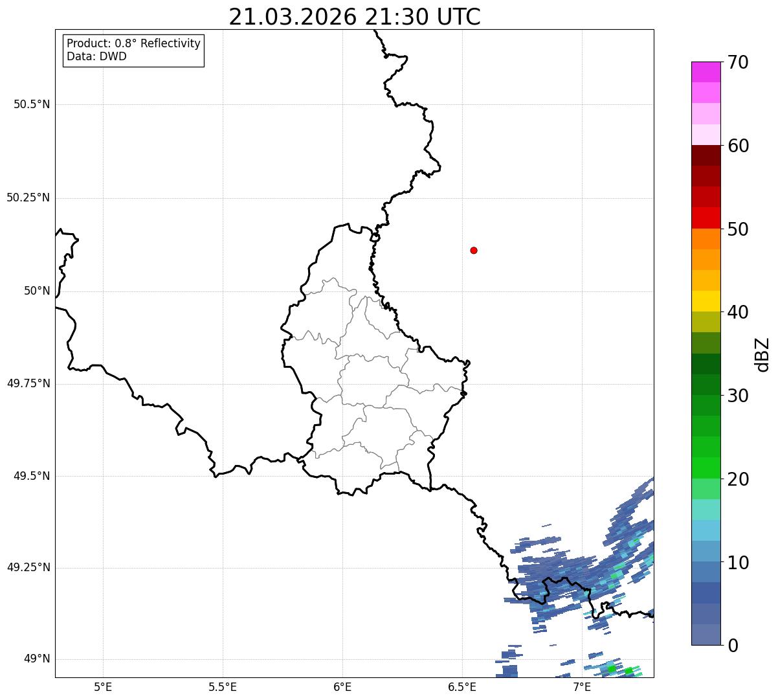Click the colorbar 0 tick label
The width and height of the screenshot is (778, 700).
tap(733, 646)
